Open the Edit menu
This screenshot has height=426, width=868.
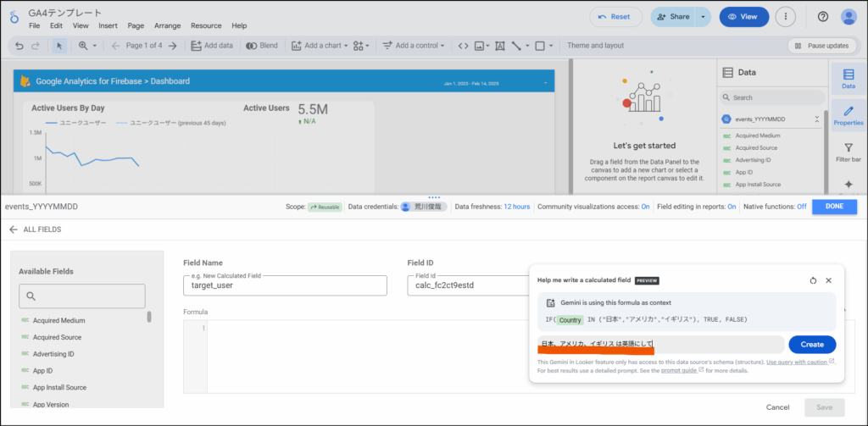57,26
